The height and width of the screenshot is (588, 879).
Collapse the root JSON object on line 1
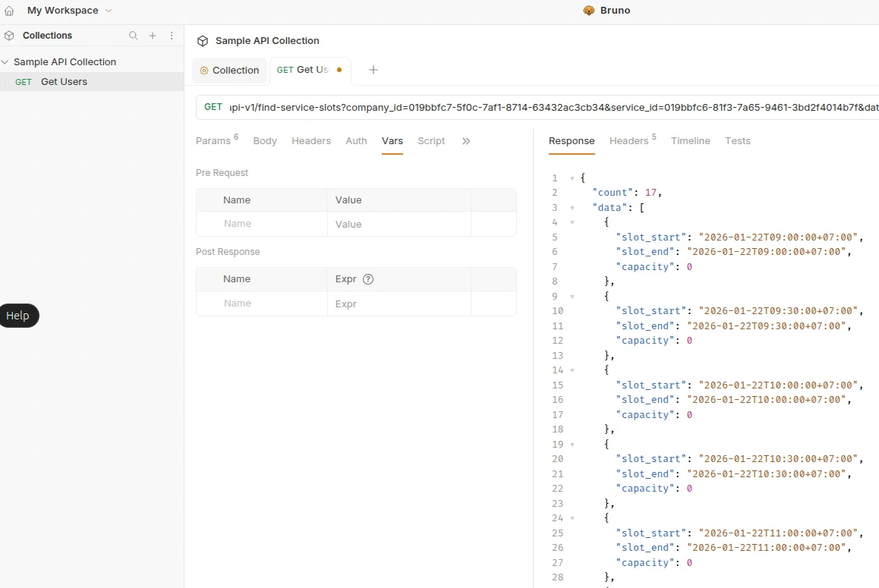572,178
